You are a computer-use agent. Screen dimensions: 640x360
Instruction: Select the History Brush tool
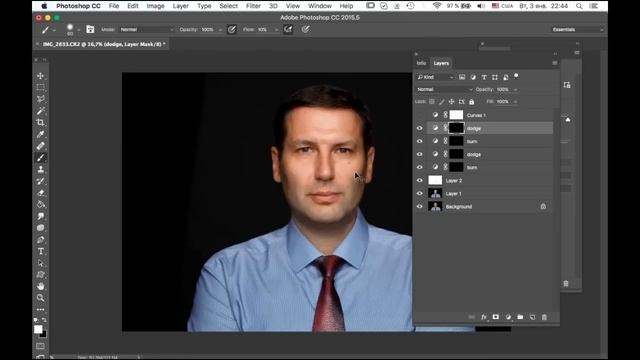[40, 181]
